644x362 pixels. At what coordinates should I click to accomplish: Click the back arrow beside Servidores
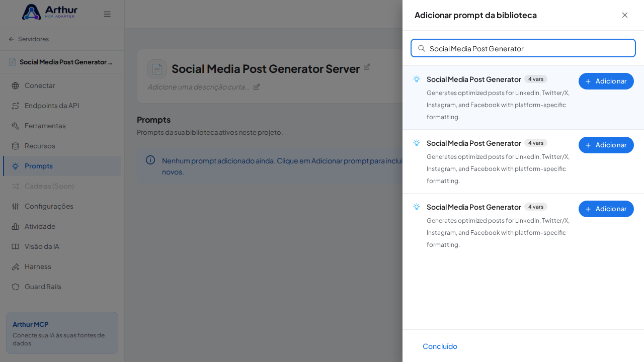[x=12, y=39]
